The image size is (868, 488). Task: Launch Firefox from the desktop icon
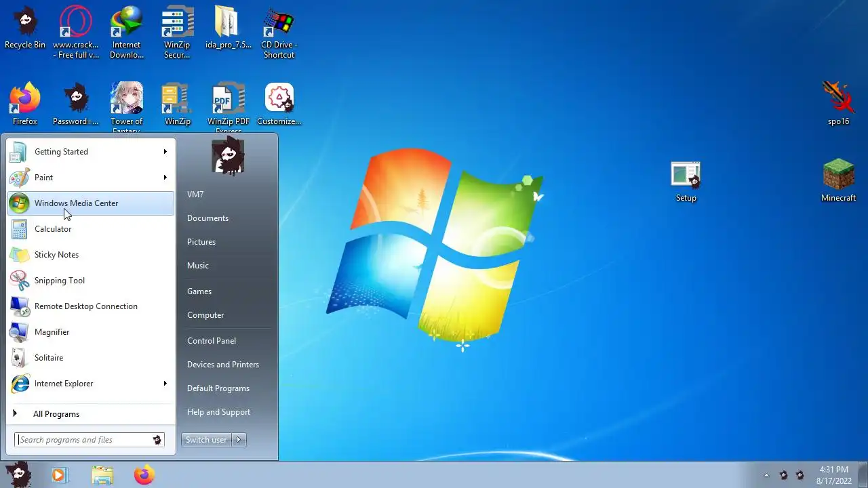pos(24,104)
